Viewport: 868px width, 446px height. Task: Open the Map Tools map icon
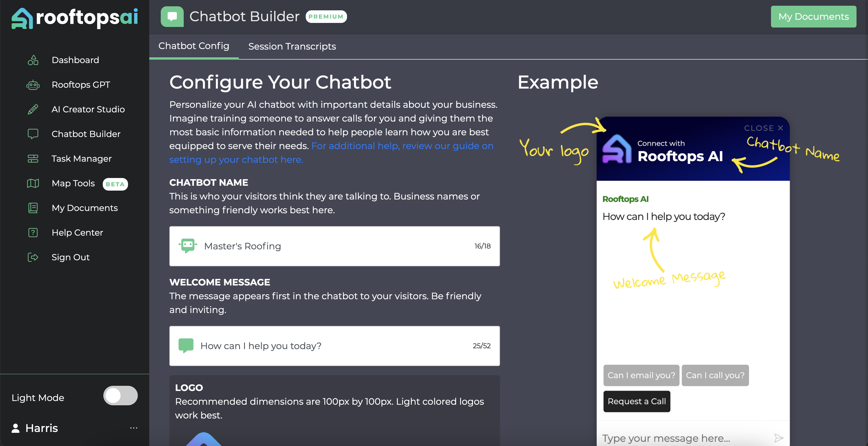click(33, 183)
